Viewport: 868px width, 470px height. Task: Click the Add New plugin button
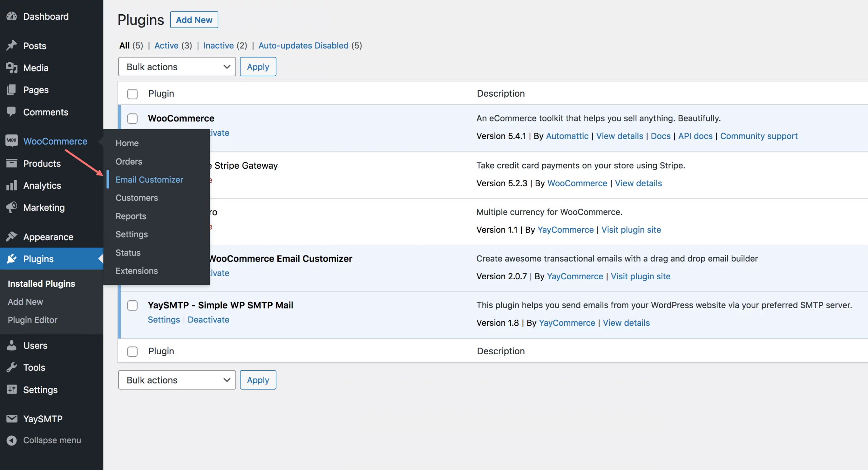click(x=194, y=19)
